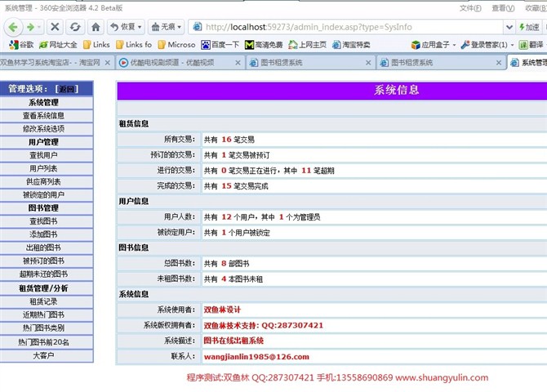Go to the browser home page icon
Screen dimensions: 547x392
pos(96,26)
